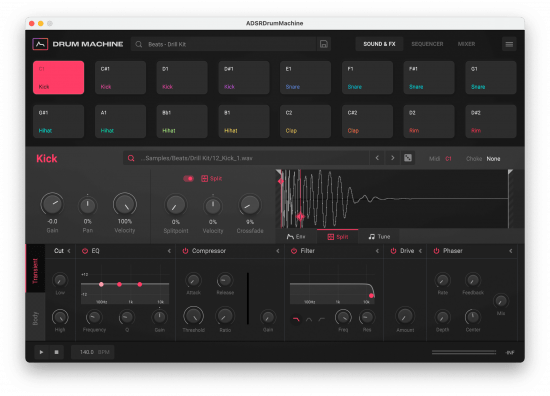The height and width of the screenshot is (396, 550).
Task: Select the Body layer tab
Action: point(35,318)
